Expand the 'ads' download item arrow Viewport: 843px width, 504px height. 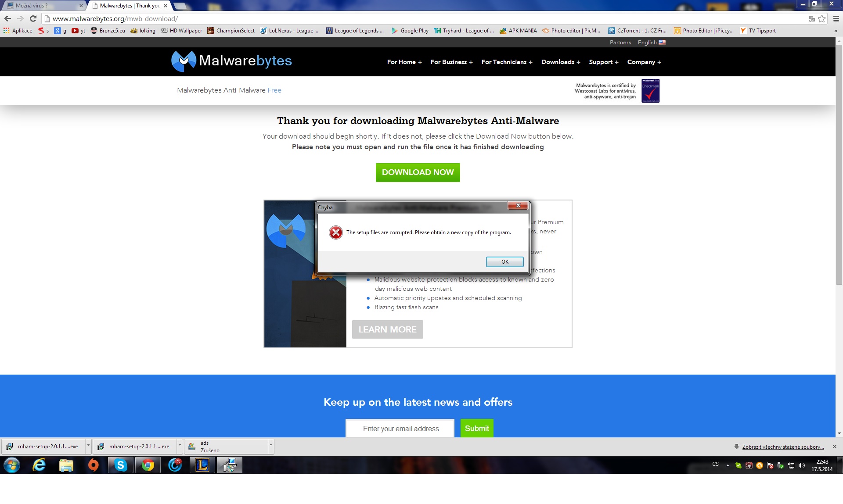[271, 446]
